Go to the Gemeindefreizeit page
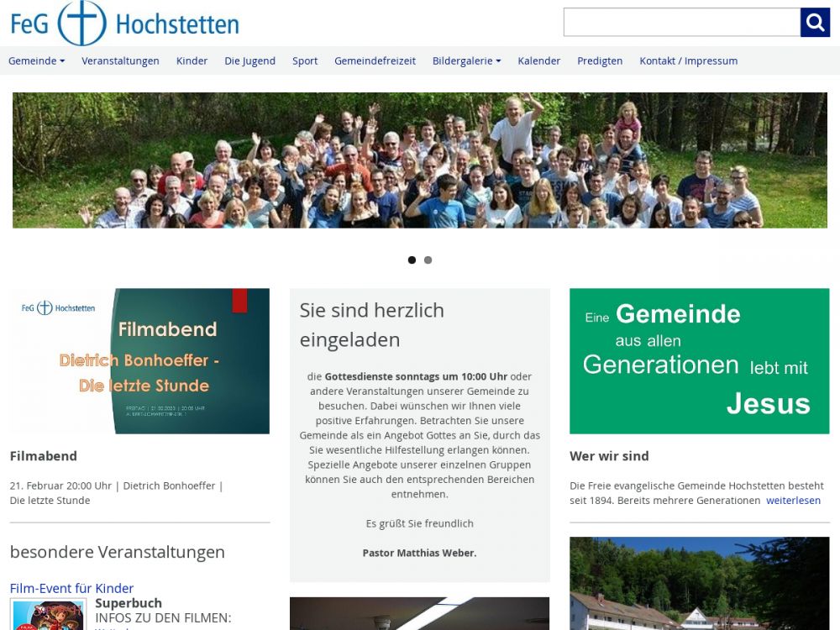This screenshot has width=840, height=630. 375,60
